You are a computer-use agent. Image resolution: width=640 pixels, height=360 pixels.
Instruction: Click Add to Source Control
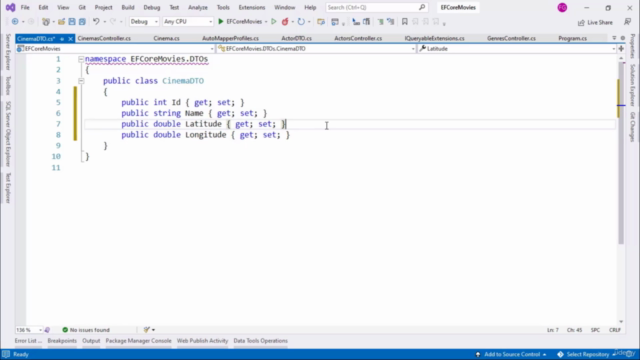[x=511, y=354]
